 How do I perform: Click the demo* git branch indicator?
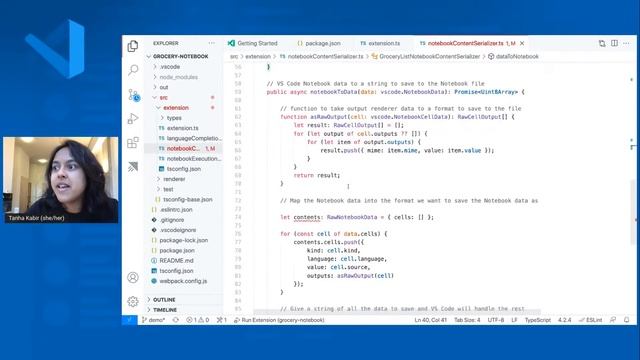153,320
